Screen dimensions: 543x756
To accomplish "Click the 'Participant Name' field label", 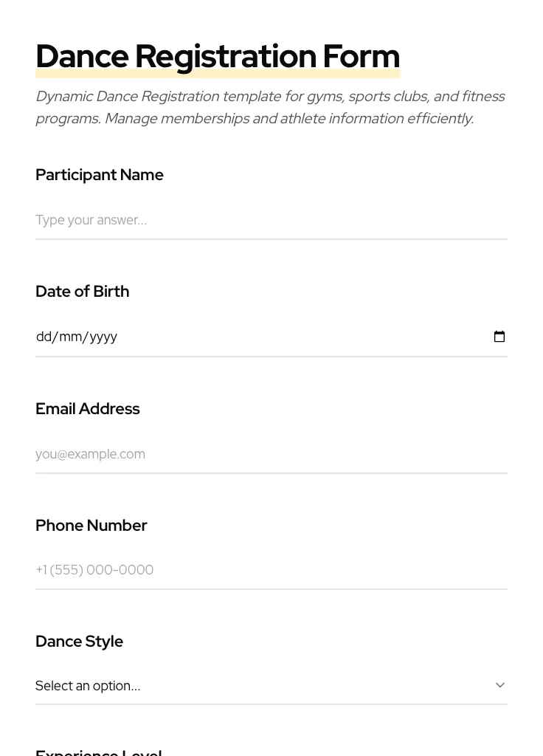I will 100,175.
